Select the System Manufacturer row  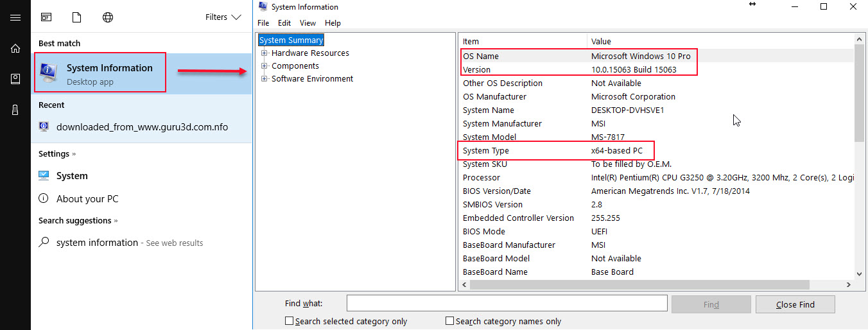pos(657,123)
